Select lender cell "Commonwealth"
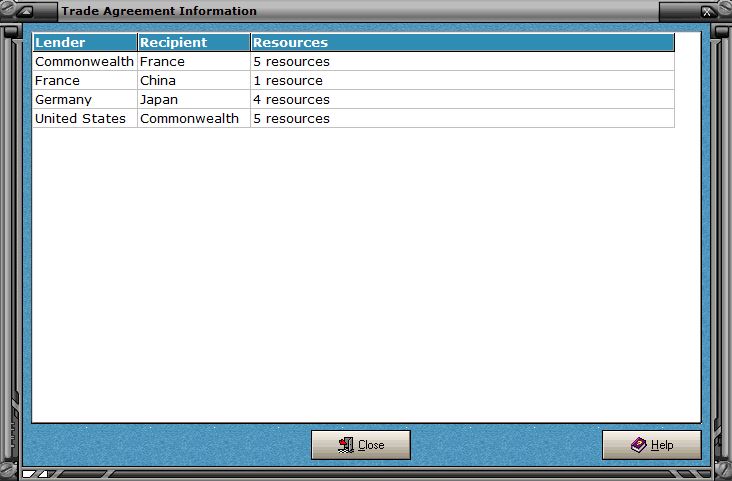732x481 pixels. coord(85,62)
